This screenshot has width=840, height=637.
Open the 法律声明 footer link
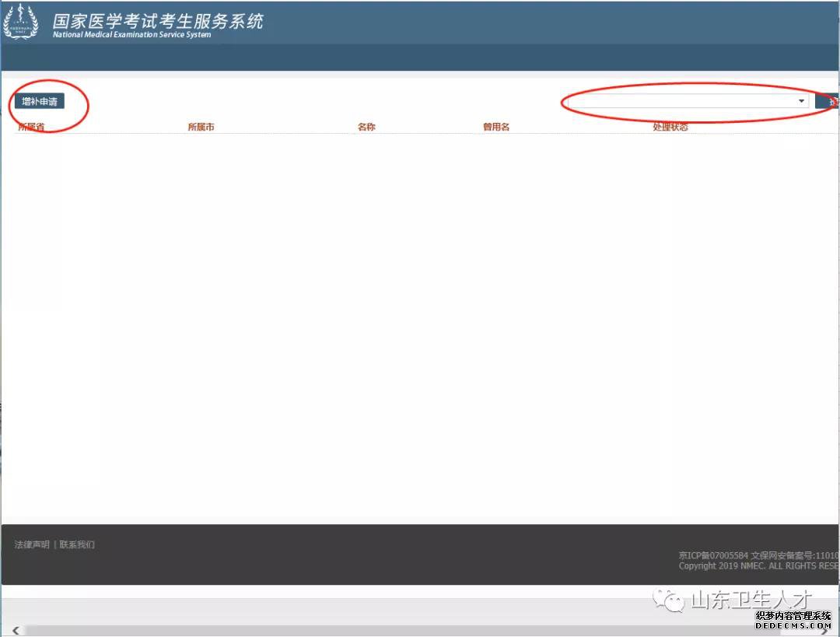pyautogui.click(x=32, y=544)
